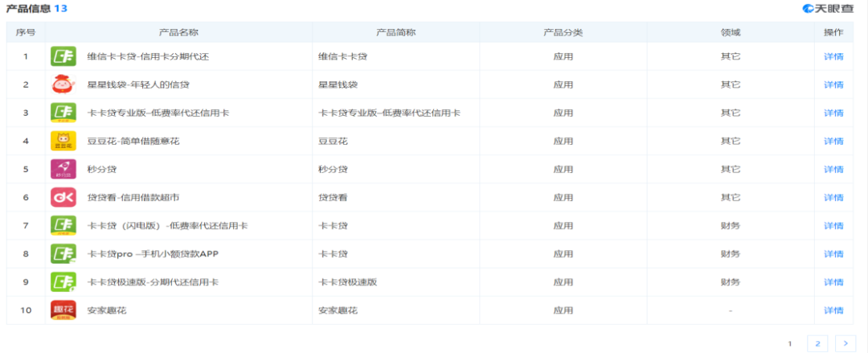Click product name 贷贷看-信用借款超市
The width and height of the screenshot is (868, 353).
(x=133, y=198)
